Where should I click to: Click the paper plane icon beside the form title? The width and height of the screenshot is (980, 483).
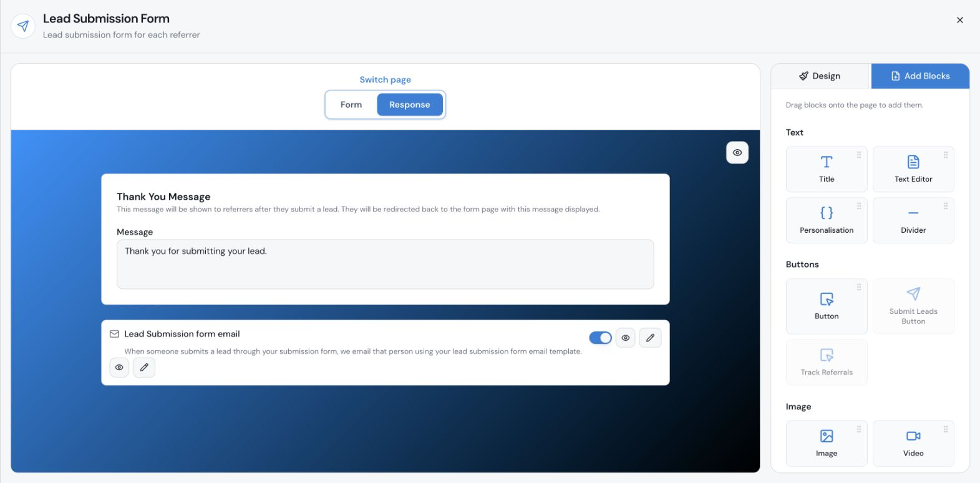[23, 26]
